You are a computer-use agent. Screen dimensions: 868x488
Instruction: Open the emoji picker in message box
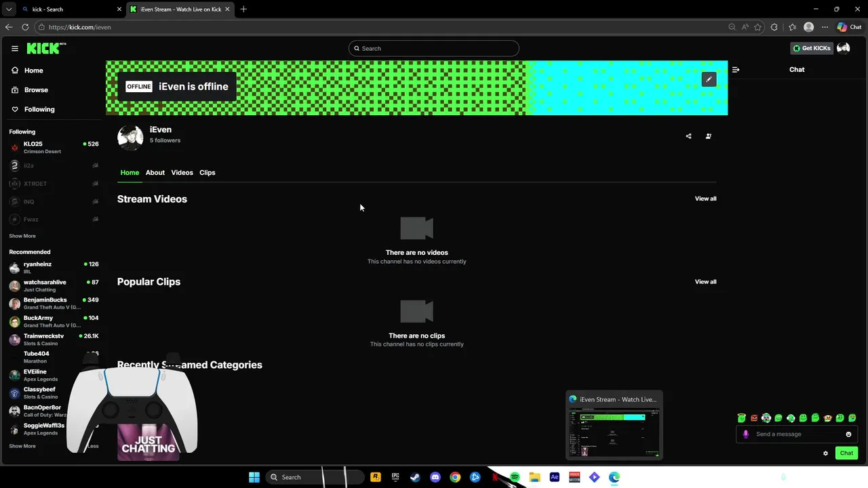pos(848,434)
